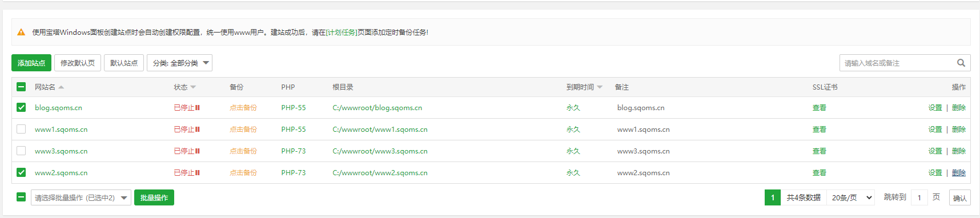The width and height of the screenshot is (980, 218).
Task: Click 永久 expiry for www1.sqoms.cn
Action: 573,130
